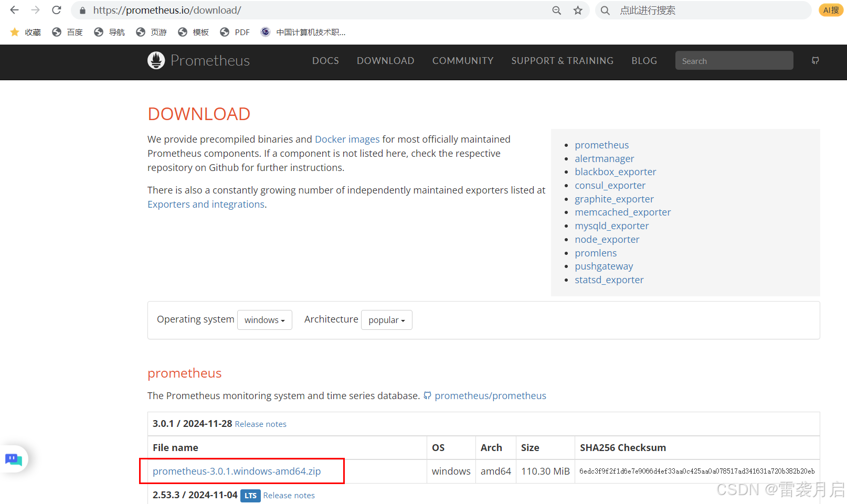
Task: Bookmark page with the star icon
Action: [x=578, y=10]
